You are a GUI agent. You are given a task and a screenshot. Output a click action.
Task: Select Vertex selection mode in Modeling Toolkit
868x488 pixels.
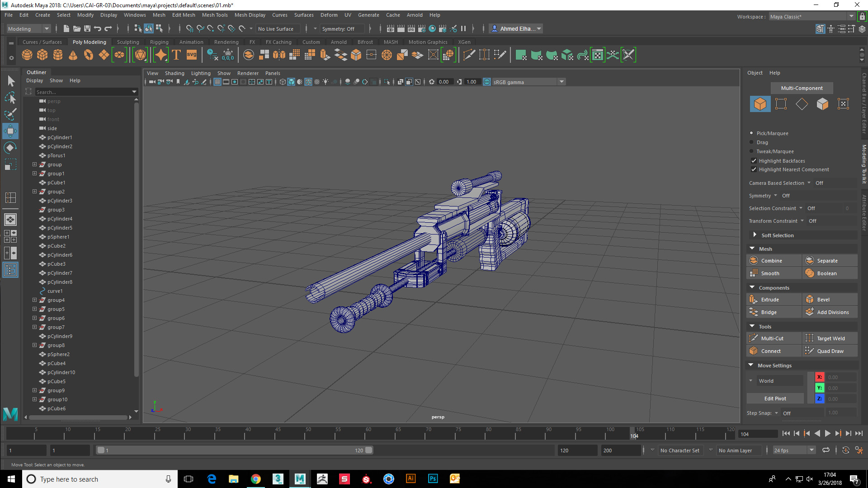(x=781, y=104)
